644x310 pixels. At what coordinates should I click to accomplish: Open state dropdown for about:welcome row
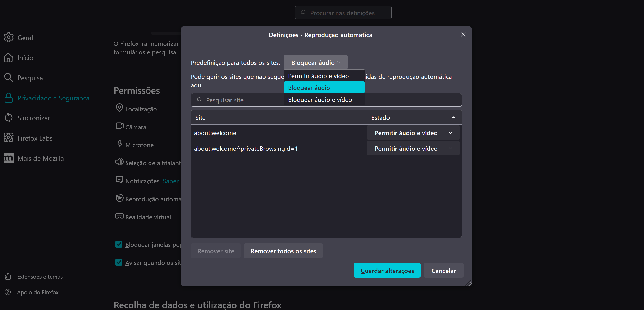click(413, 133)
